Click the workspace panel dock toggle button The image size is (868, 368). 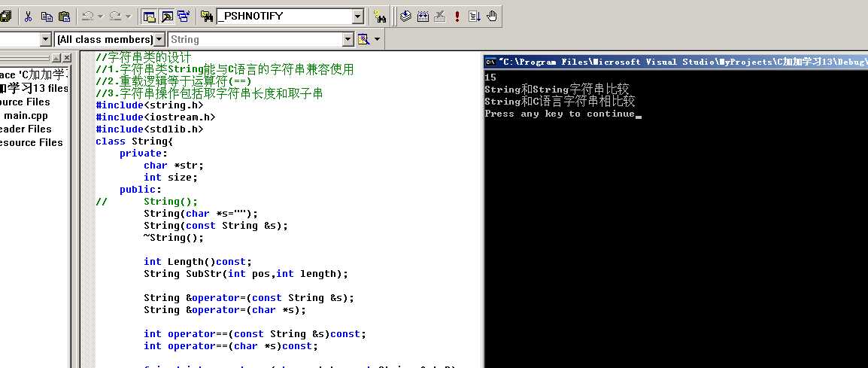pos(56,58)
